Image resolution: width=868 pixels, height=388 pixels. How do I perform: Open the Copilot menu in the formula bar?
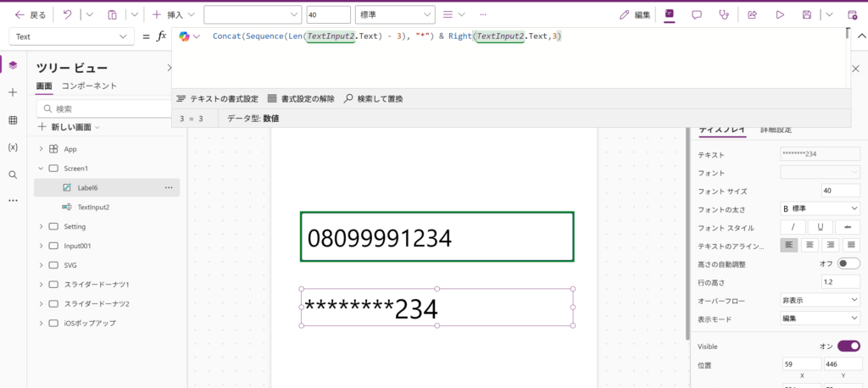[189, 36]
